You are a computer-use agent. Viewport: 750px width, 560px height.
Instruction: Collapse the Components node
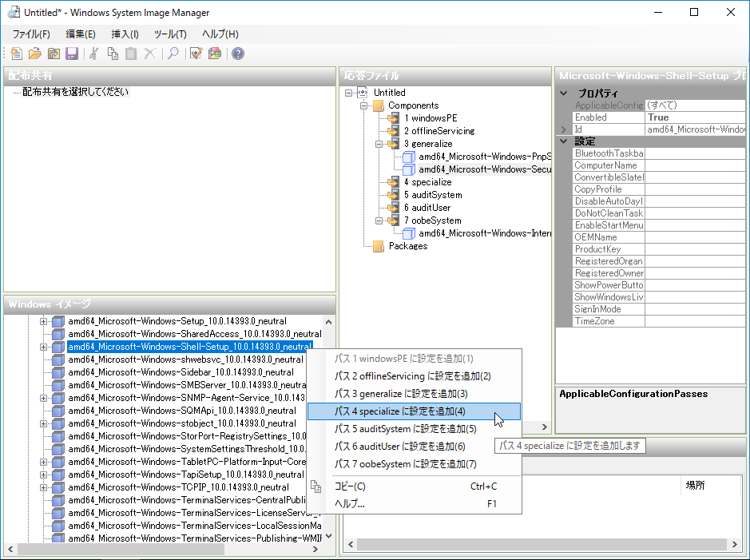point(364,105)
